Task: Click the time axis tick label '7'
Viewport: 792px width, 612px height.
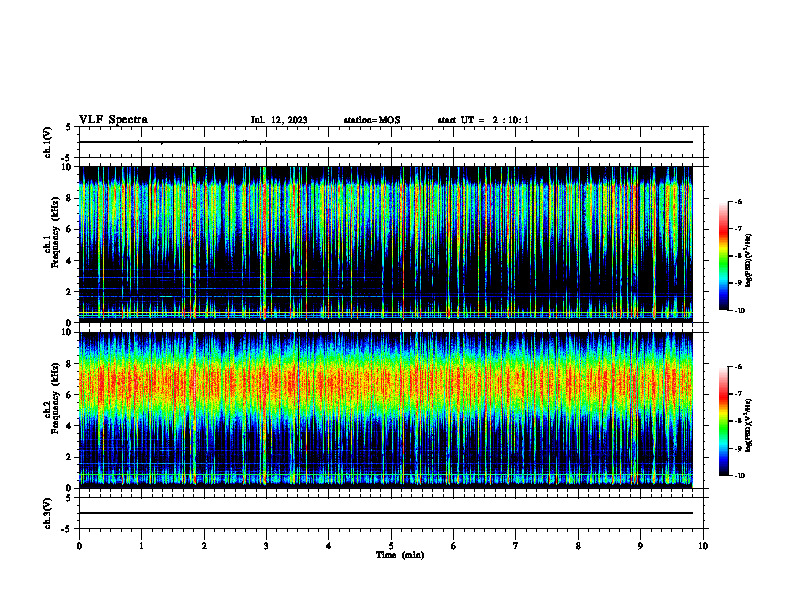Action: 516,546
